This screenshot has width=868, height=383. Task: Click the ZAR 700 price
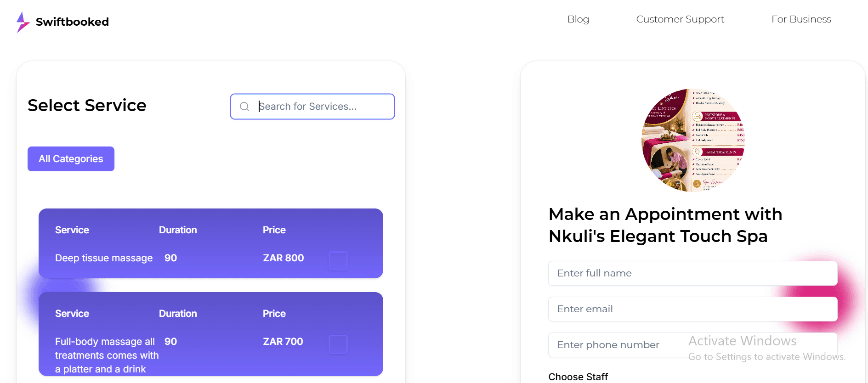[283, 342]
